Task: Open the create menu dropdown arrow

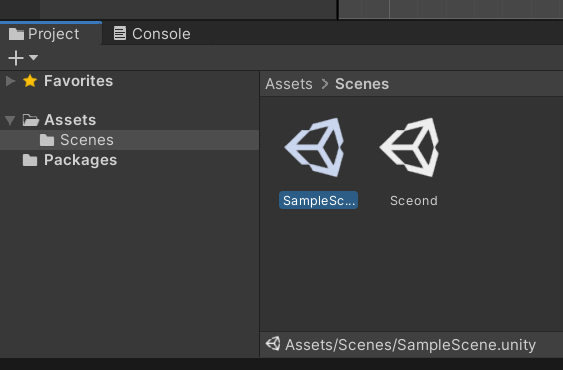Action: (33, 57)
